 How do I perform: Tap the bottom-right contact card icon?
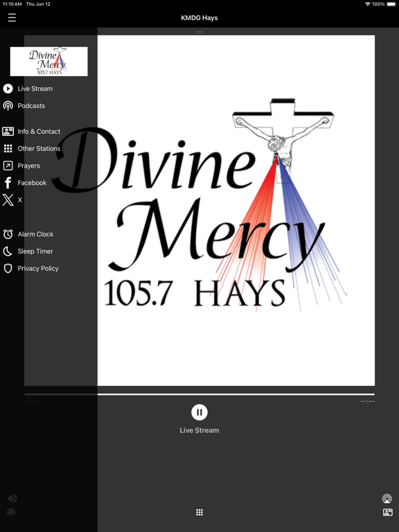pyautogui.click(x=387, y=513)
